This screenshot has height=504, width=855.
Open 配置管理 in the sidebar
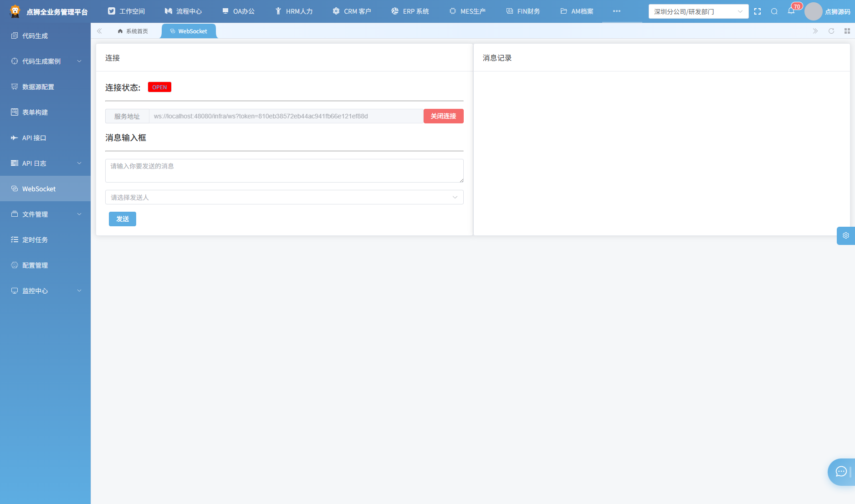(45, 265)
